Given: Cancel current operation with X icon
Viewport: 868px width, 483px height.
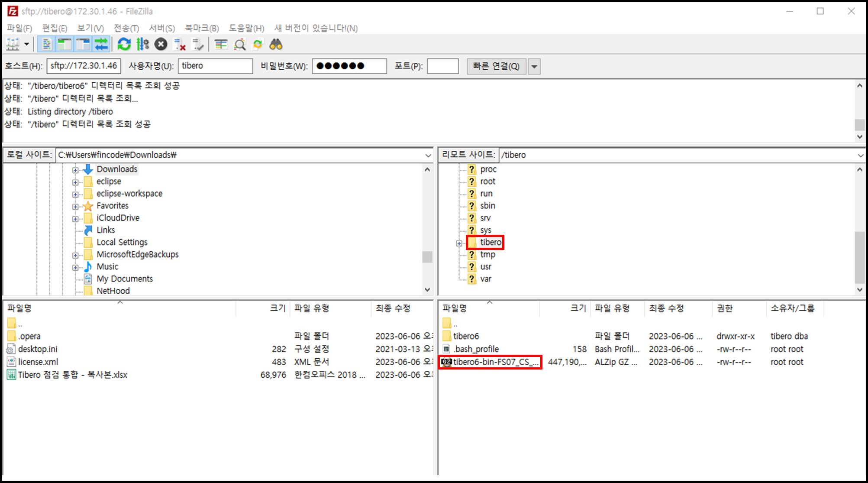Looking at the screenshot, I should point(161,44).
